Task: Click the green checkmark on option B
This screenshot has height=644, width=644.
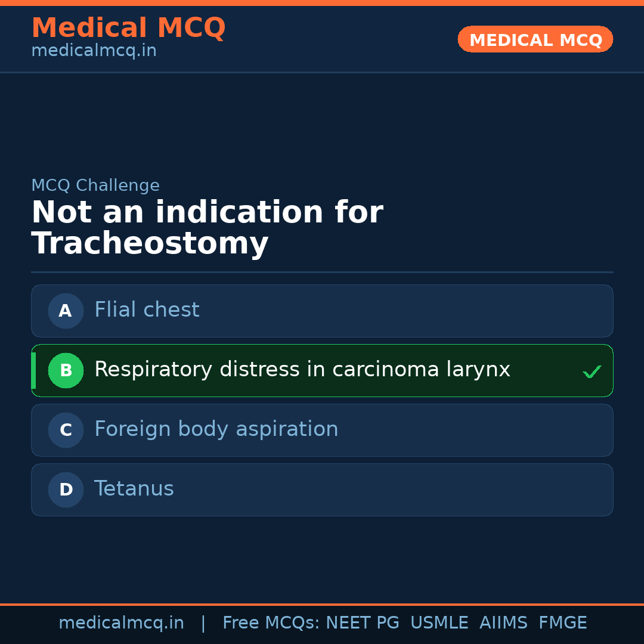Action: [592, 372]
